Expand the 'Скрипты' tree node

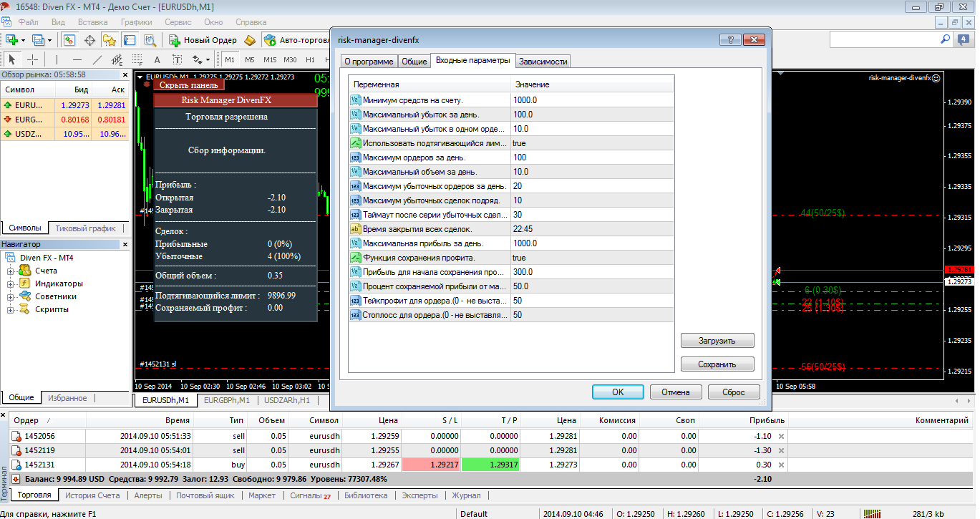(11, 310)
